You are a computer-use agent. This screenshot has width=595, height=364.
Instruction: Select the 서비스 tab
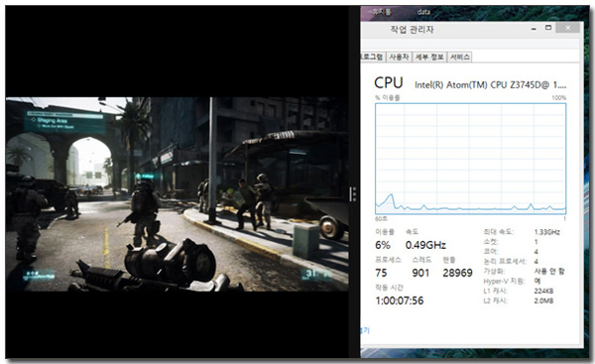pos(459,57)
